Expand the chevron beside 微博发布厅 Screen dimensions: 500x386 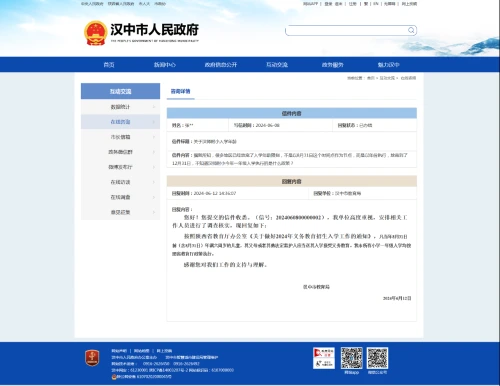tap(154, 167)
